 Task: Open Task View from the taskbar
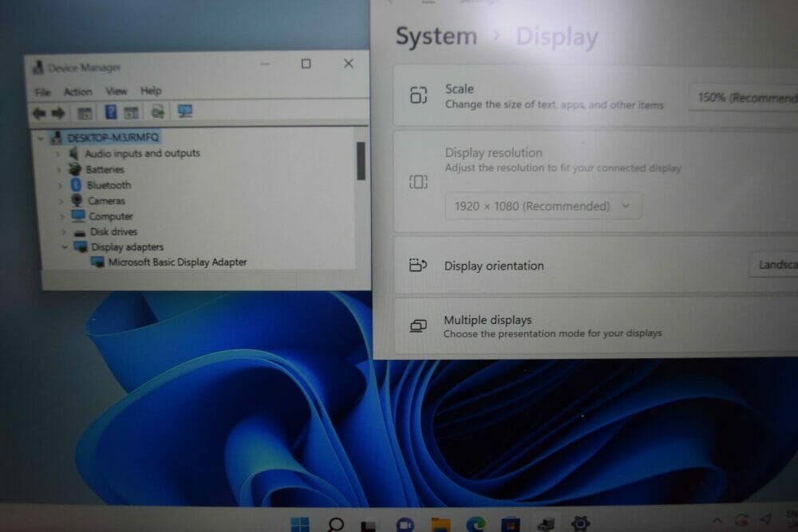click(x=369, y=525)
